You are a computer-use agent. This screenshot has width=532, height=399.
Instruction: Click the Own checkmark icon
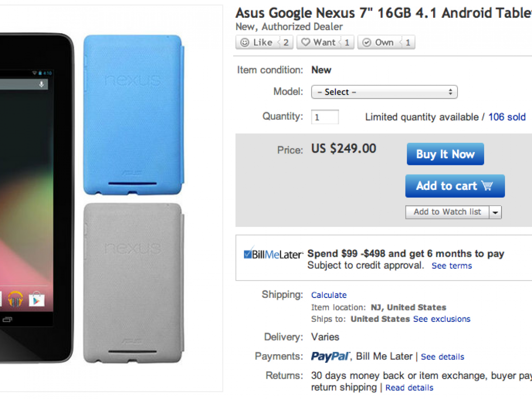367,43
